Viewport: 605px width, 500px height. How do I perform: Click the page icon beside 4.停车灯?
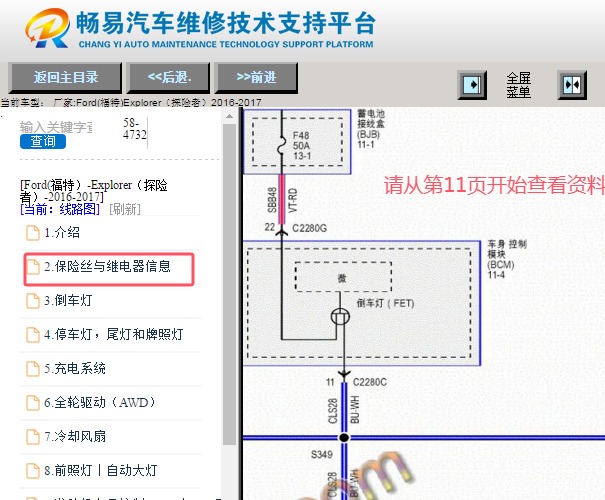33,335
